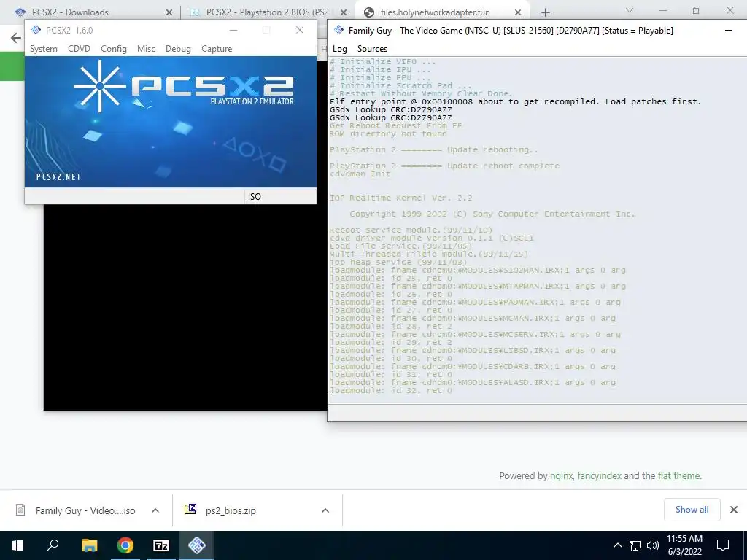747x560 pixels.
Task: Open the fancyindex link in footer
Action: 600,475
